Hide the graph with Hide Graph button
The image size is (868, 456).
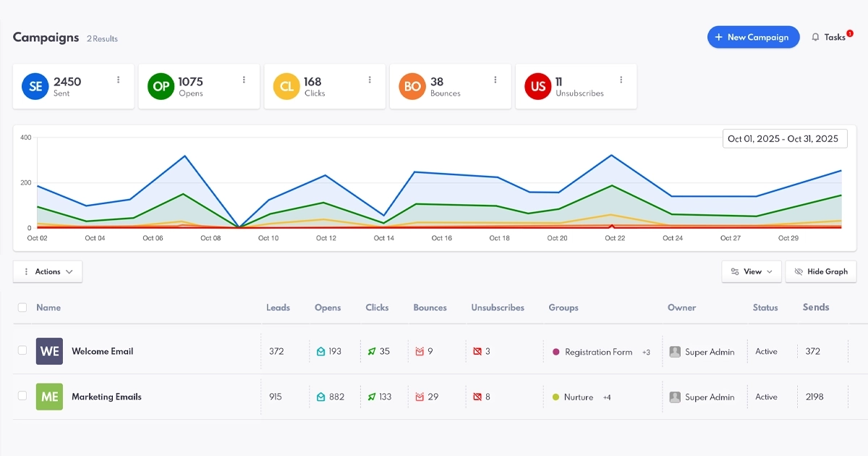pyautogui.click(x=821, y=271)
